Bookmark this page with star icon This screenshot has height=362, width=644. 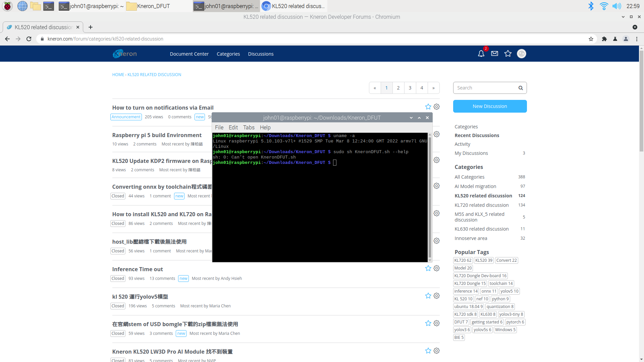591,39
